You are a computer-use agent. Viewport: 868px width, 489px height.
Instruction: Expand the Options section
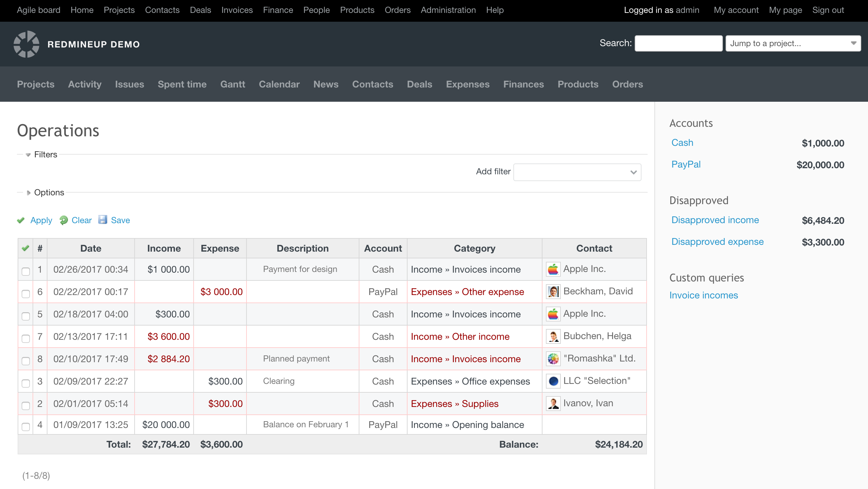[x=29, y=192]
